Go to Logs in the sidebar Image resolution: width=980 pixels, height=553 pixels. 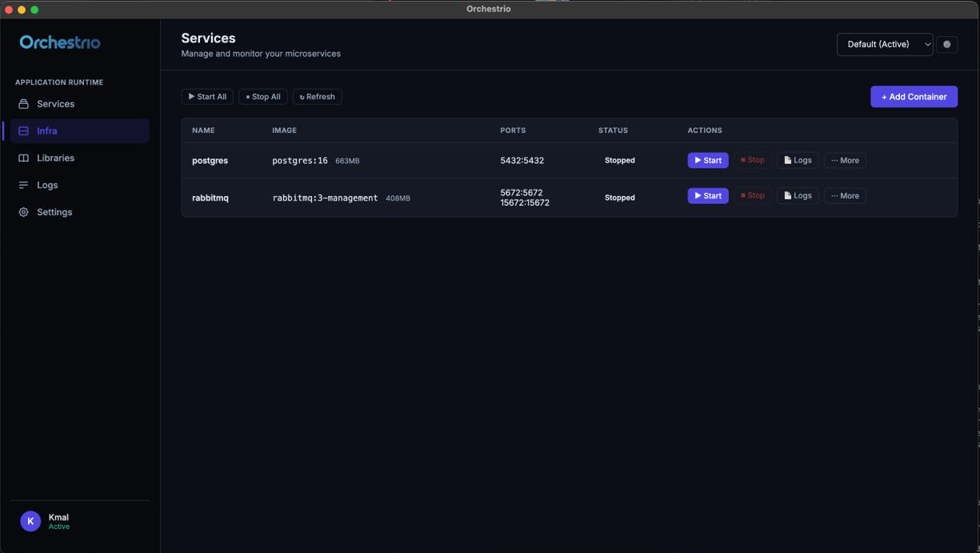click(80, 185)
